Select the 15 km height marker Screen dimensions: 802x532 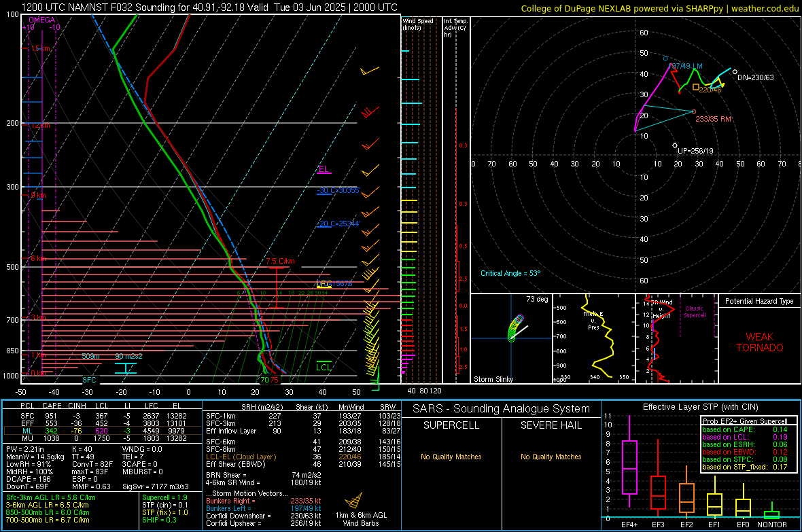[40, 49]
